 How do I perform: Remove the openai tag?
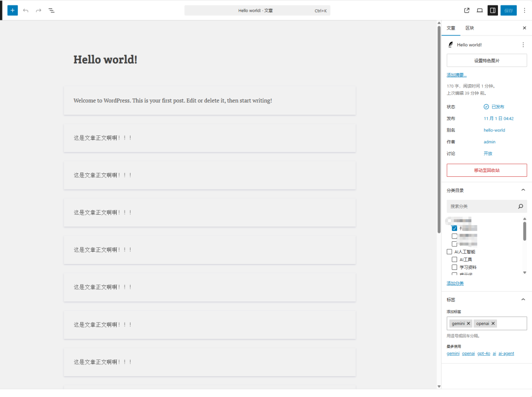(493, 324)
